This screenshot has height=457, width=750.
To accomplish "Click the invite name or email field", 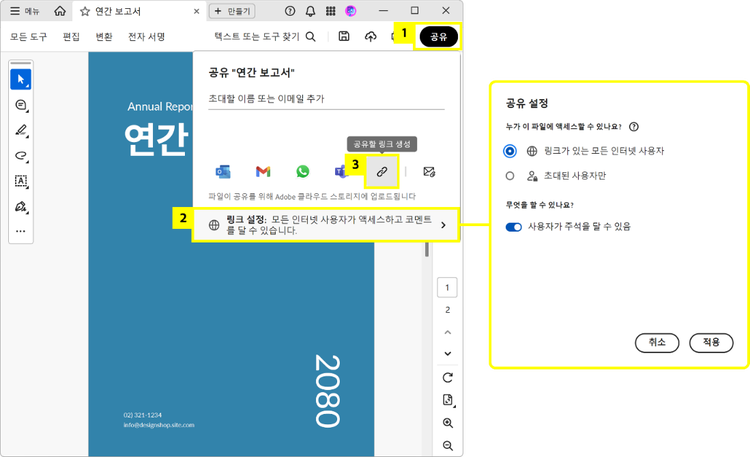I will point(326,99).
